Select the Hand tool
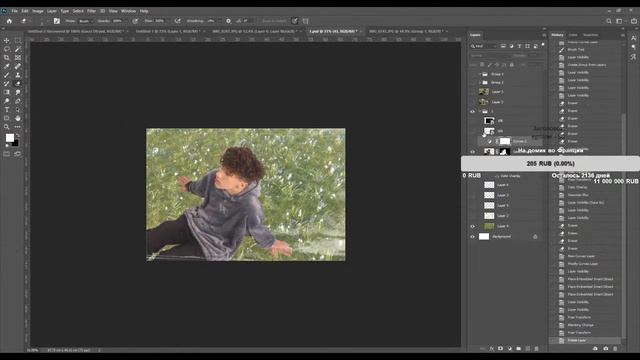640x360 pixels. [18, 118]
